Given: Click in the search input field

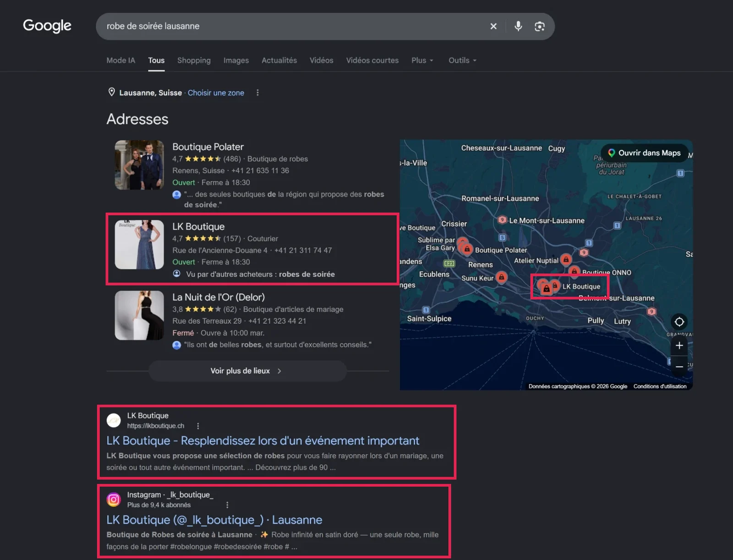Looking at the screenshot, I should click(293, 26).
